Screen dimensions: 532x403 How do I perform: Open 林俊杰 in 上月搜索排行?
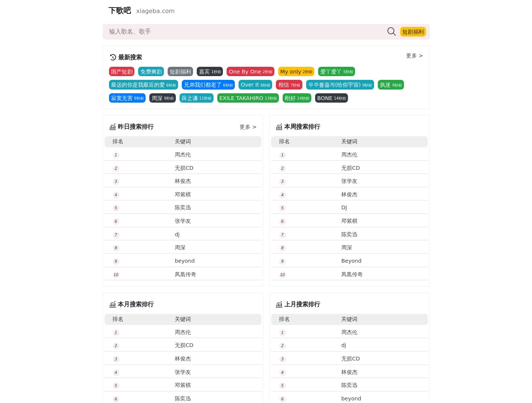pyautogui.click(x=349, y=372)
